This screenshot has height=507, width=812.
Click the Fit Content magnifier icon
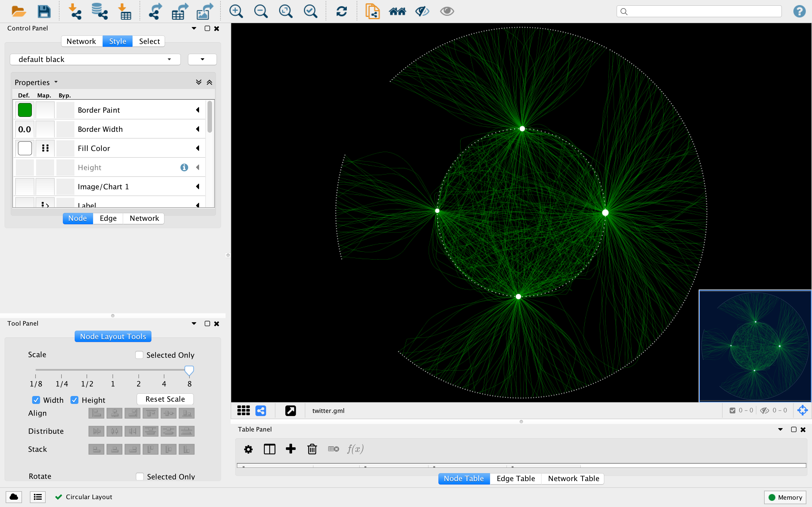(286, 11)
